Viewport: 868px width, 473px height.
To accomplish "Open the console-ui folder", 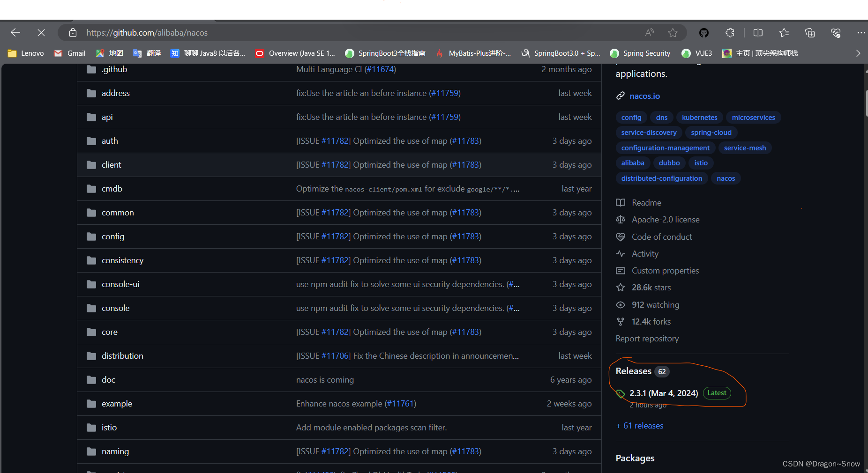I will (x=120, y=284).
